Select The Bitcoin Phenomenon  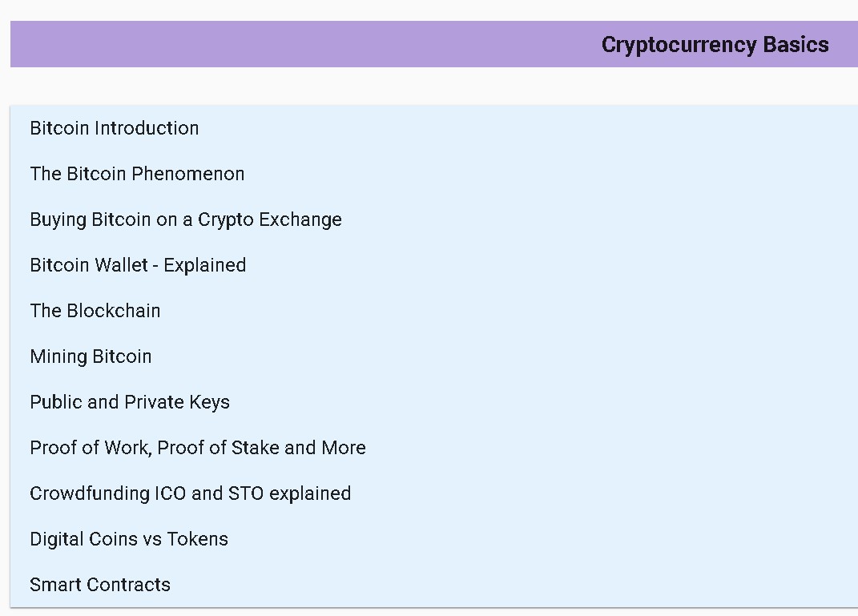[137, 174]
